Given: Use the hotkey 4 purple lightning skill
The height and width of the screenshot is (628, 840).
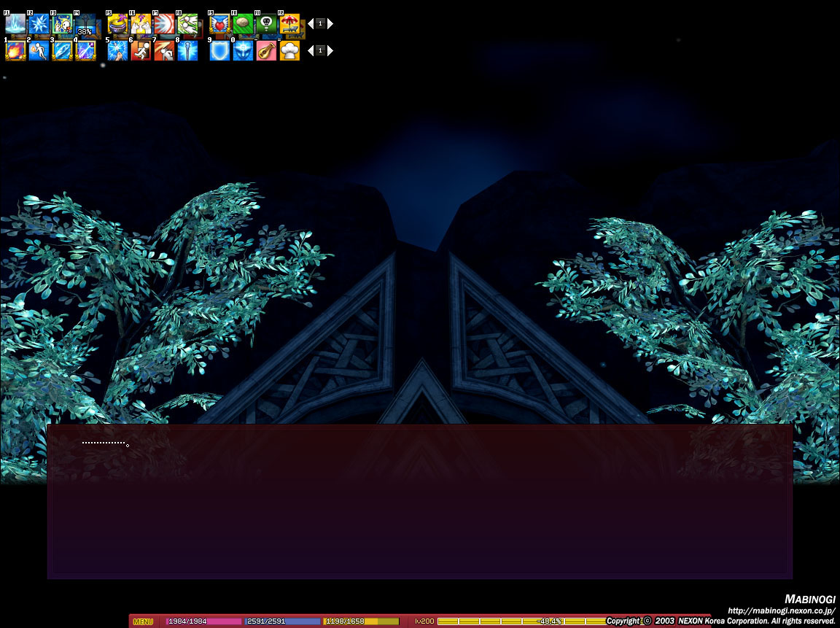Looking at the screenshot, I should [85, 51].
